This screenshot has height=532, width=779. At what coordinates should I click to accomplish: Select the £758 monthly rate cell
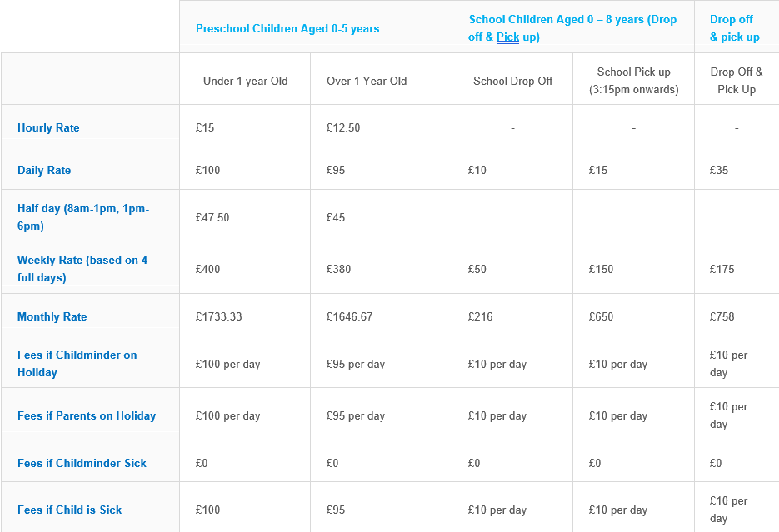722,317
